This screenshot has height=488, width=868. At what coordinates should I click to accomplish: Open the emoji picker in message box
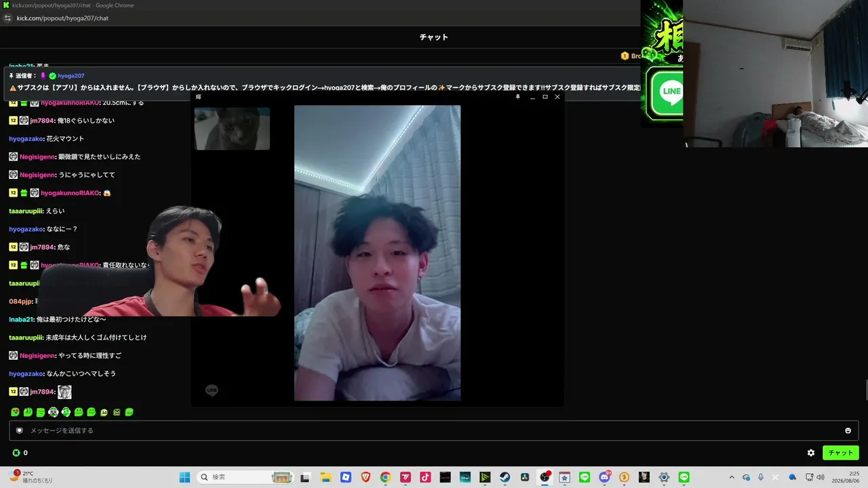(x=848, y=430)
